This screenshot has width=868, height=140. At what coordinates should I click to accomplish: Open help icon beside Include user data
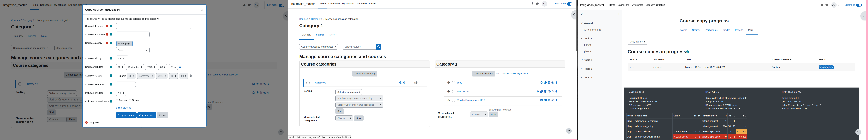pyautogui.click(x=111, y=93)
